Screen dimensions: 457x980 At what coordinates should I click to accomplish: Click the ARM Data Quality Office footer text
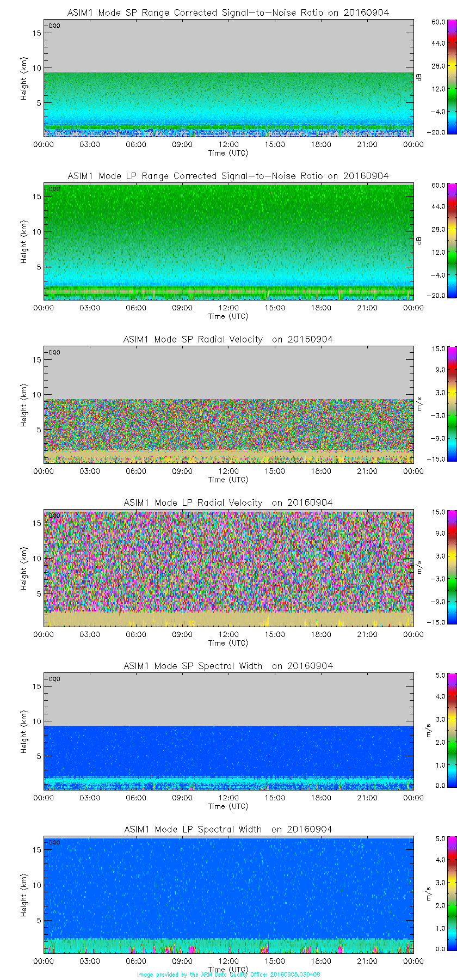click(x=228, y=975)
